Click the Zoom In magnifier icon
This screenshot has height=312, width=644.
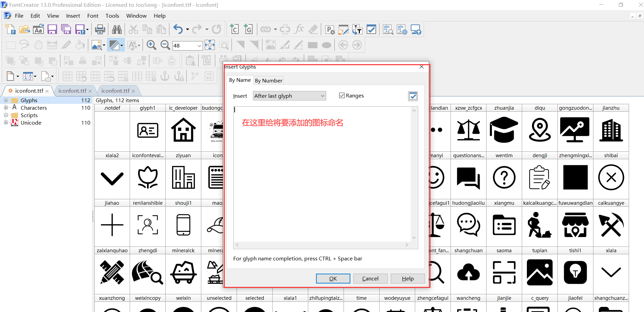click(x=151, y=45)
